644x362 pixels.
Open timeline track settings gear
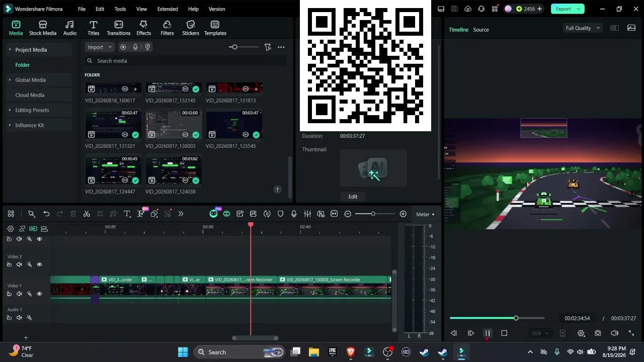(x=11, y=229)
